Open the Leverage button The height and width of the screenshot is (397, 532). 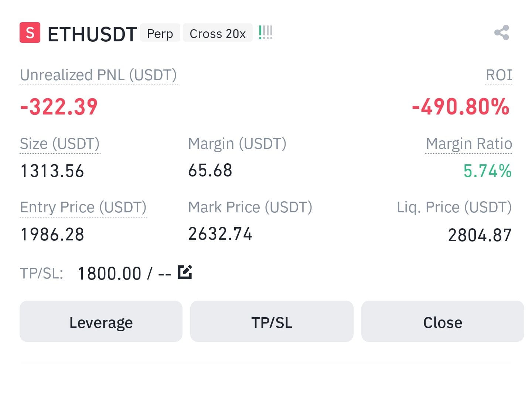101,321
